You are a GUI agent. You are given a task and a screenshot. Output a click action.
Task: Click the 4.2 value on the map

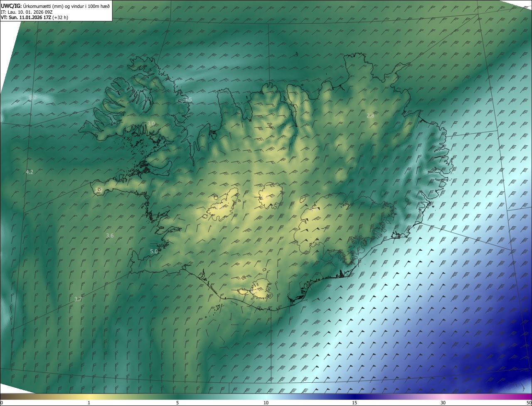point(29,172)
